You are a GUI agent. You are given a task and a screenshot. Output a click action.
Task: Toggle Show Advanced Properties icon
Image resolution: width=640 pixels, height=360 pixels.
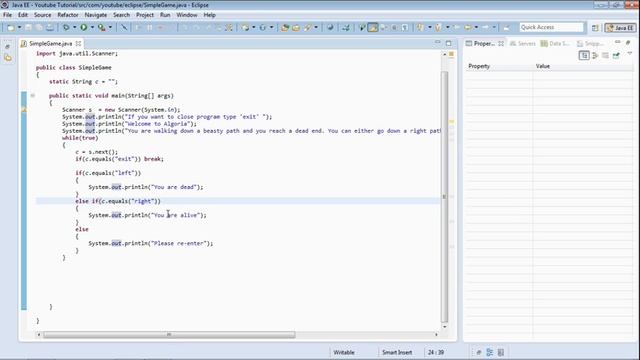(x=595, y=56)
